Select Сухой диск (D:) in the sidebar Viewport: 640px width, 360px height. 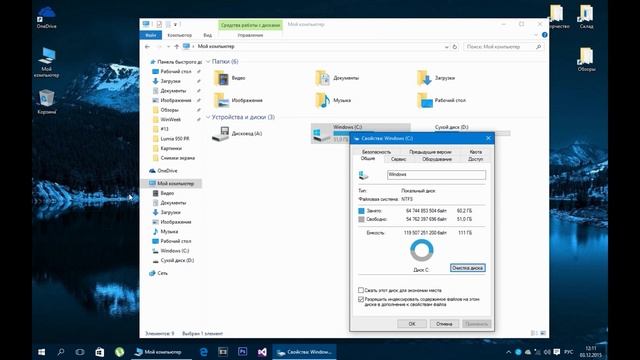pos(177,260)
